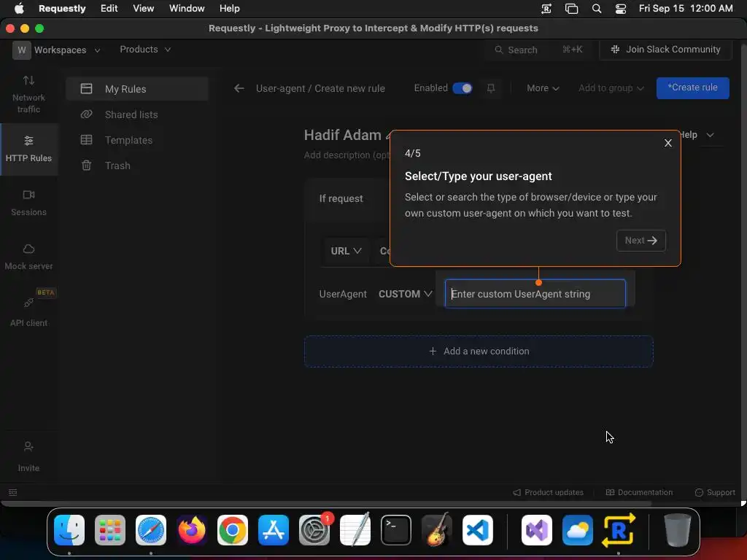Viewport: 747px width, 560px height.
Task: Pin the rule with pin icon
Action: [x=490, y=88]
